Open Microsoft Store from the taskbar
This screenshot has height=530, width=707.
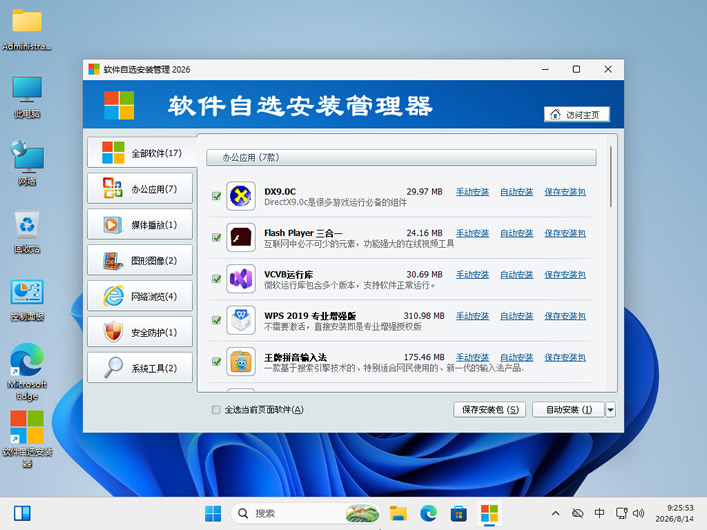[459, 513]
